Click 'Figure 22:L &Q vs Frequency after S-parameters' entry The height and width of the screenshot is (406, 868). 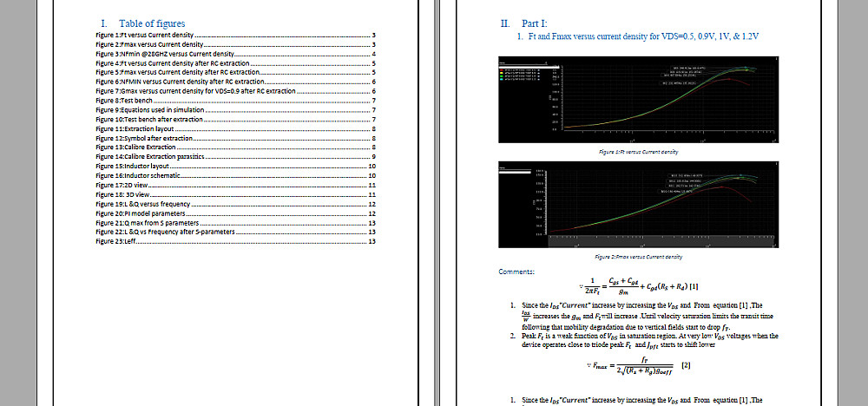pos(236,232)
